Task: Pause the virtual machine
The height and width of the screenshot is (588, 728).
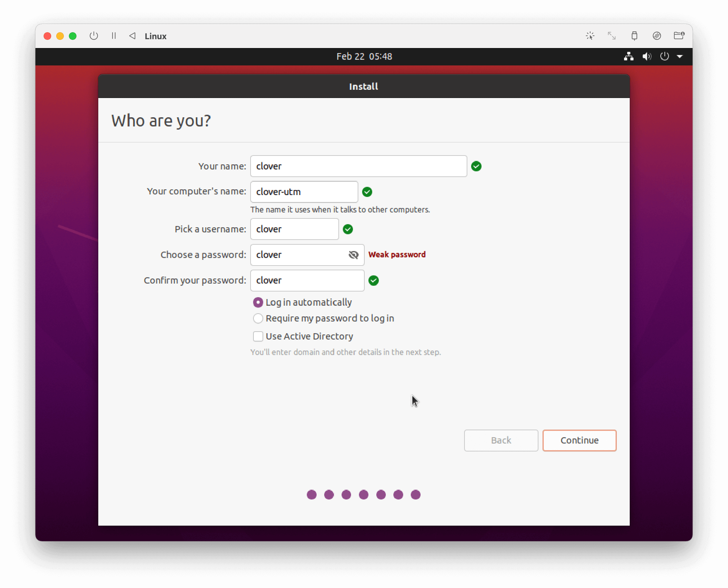Action: click(x=114, y=36)
